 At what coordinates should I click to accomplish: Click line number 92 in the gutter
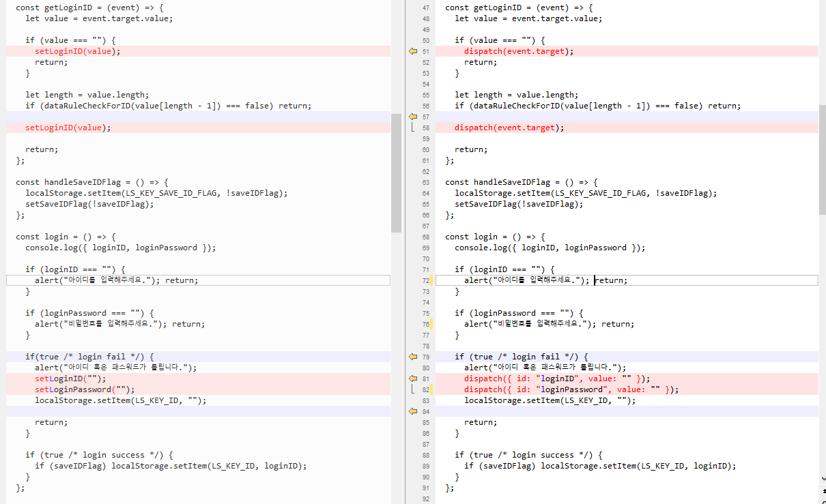(x=426, y=499)
